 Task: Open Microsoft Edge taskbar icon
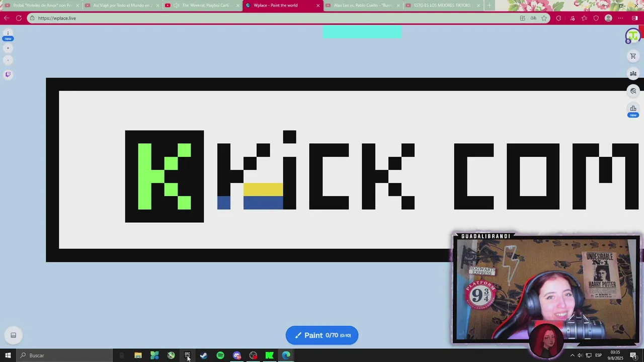click(x=286, y=355)
